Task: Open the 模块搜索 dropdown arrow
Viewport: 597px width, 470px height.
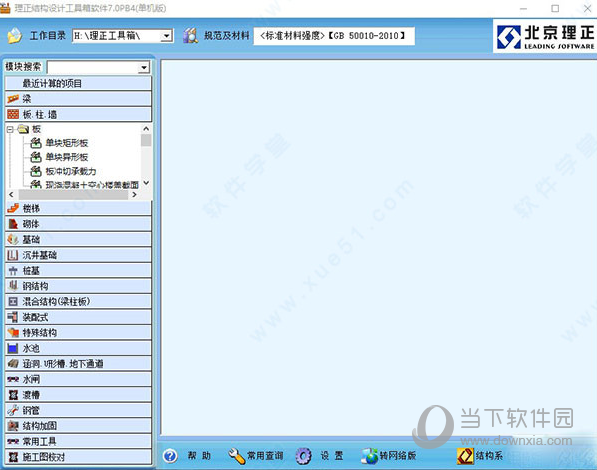Action: click(x=144, y=68)
